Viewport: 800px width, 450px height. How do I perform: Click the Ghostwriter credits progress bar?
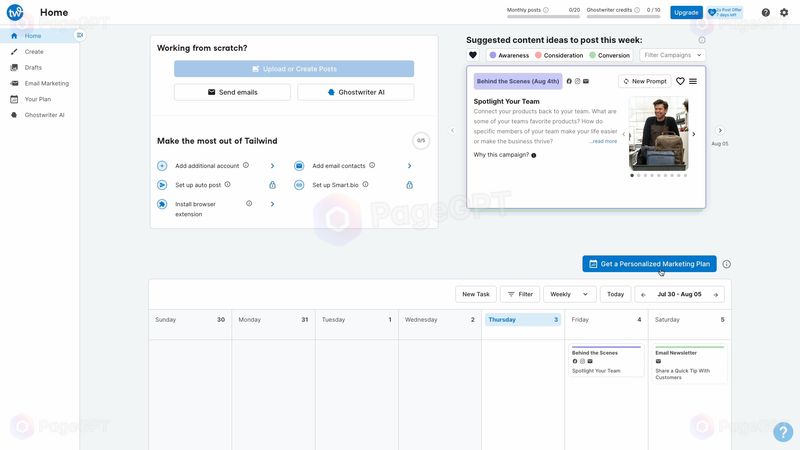623,17
